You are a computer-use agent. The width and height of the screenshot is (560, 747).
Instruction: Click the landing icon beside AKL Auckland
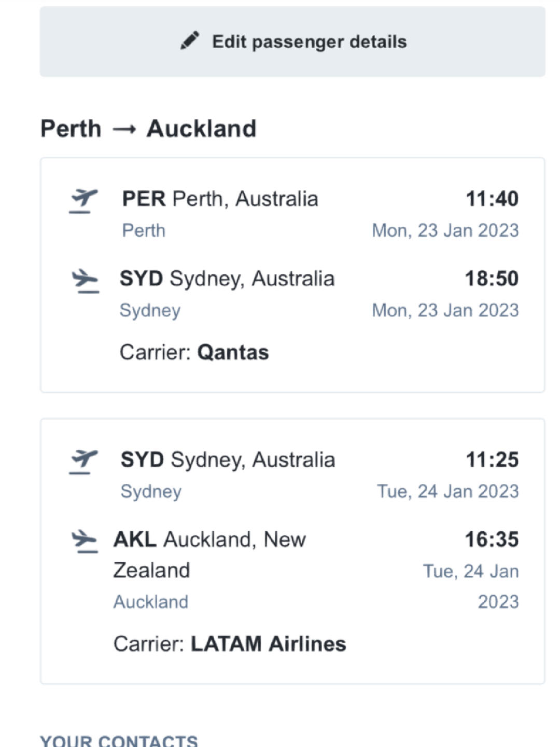coord(85,541)
